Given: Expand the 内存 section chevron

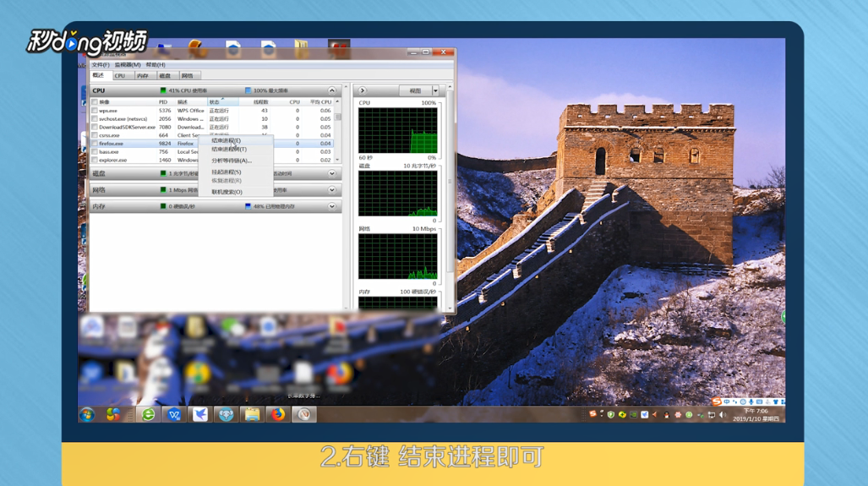Looking at the screenshot, I should tap(331, 206).
